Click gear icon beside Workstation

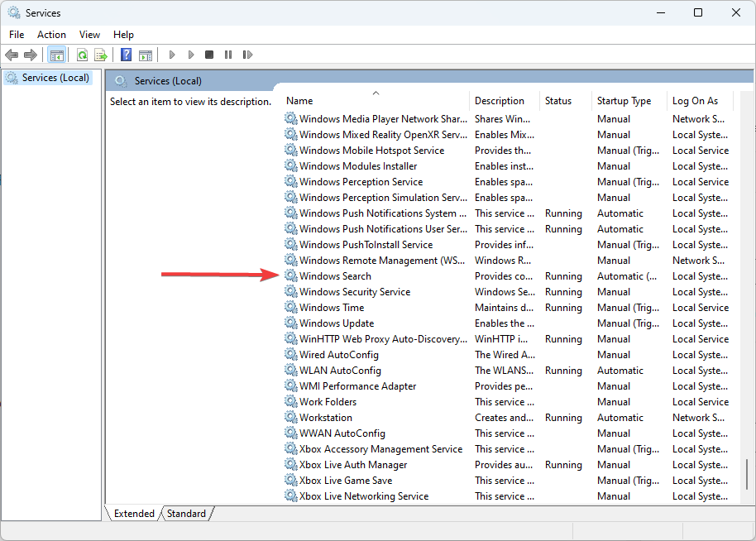(x=290, y=417)
